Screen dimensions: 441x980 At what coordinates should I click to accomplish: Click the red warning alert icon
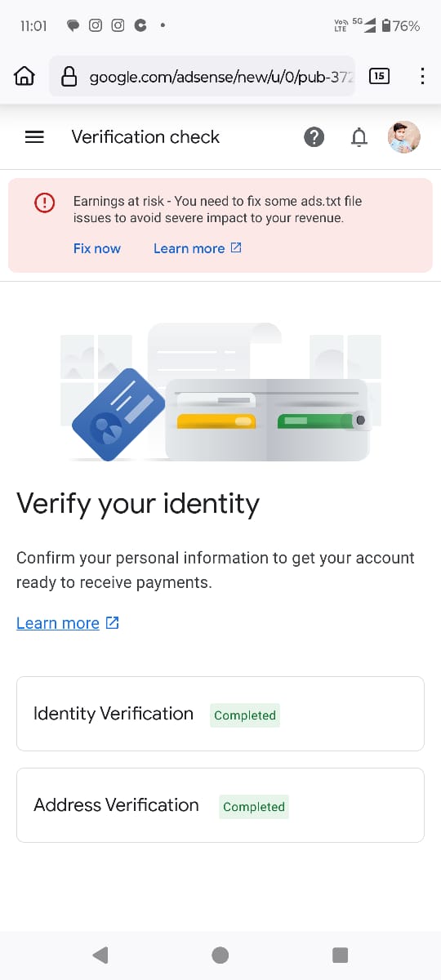(44, 203)
